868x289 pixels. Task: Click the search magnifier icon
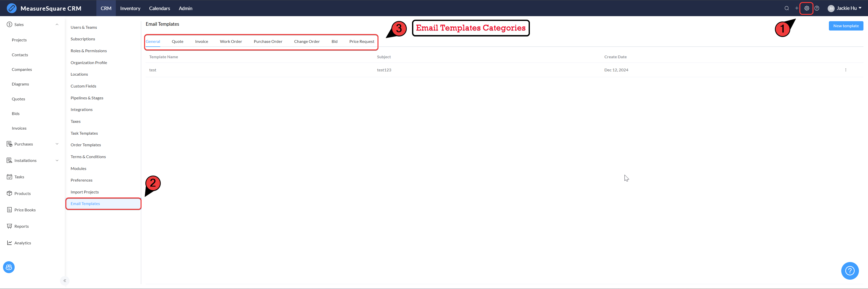786,8
